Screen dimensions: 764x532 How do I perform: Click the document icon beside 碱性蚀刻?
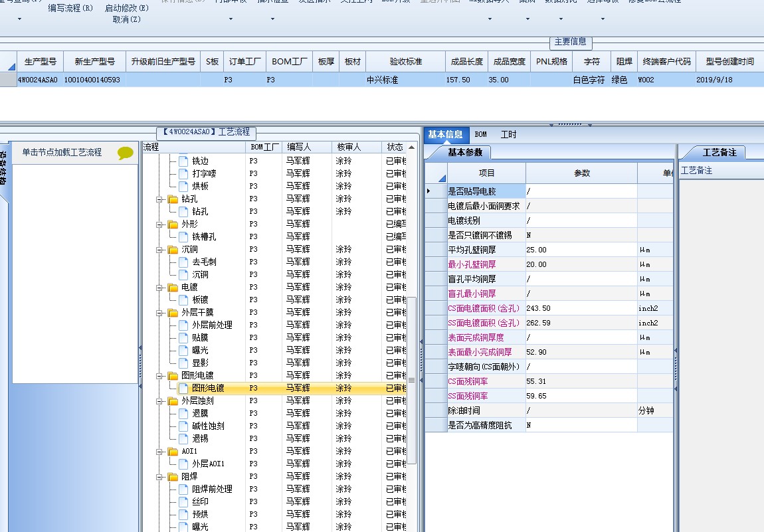[183, 426]
